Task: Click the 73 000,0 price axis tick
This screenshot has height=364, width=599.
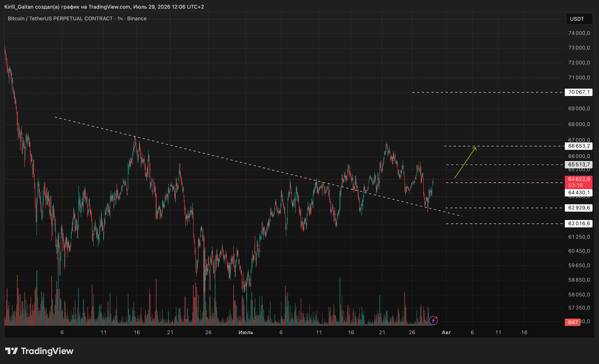Action: [x=579, y=48]
